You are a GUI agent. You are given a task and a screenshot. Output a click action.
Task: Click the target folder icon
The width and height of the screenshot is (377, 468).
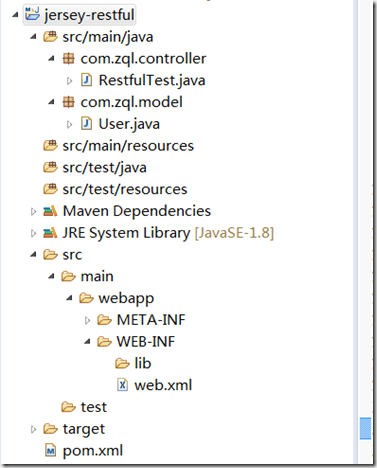coord(50,429)
